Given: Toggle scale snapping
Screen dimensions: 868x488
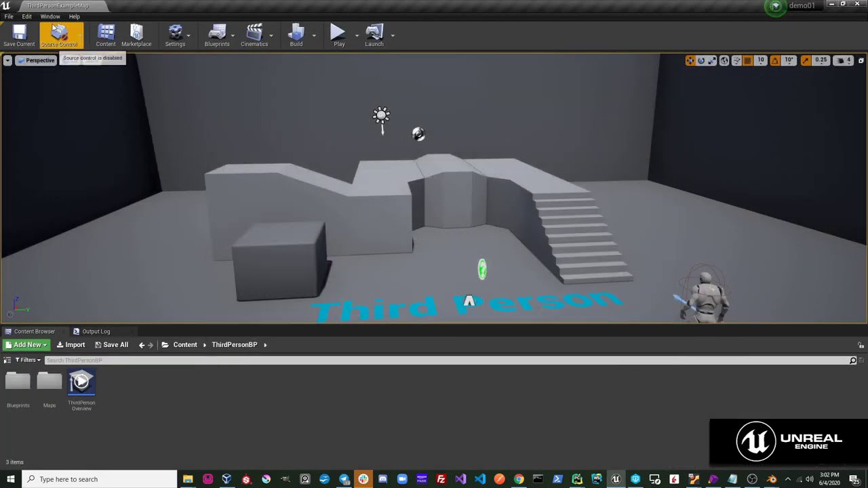Looking at the screenshot, I should (806, 60).
